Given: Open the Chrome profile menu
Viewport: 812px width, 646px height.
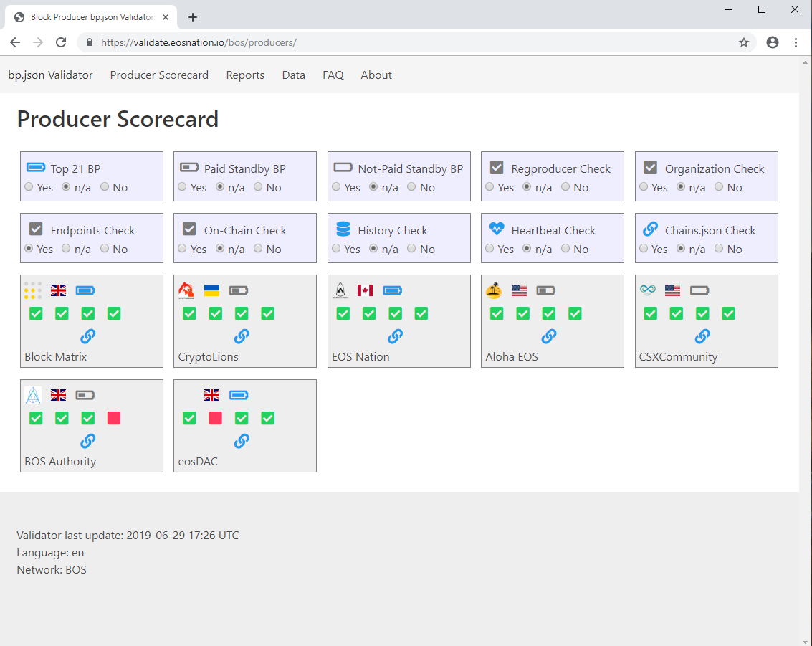Looking at the screenshot, I should 772,42.
